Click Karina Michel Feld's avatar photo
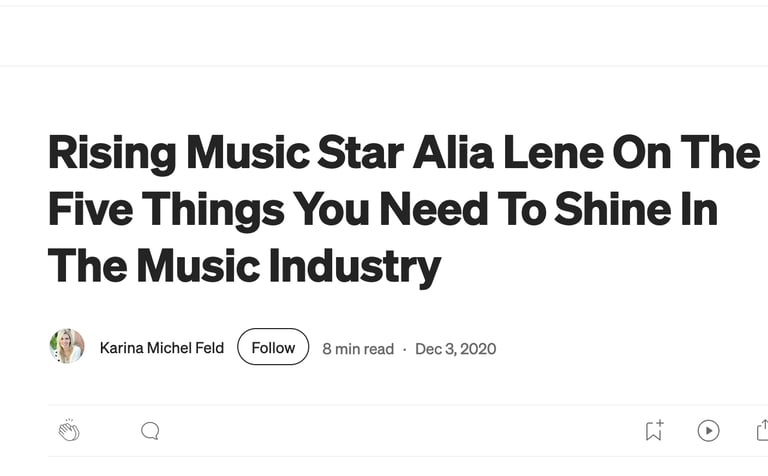The height and width of the screenshot is (476, 768). 67,347
